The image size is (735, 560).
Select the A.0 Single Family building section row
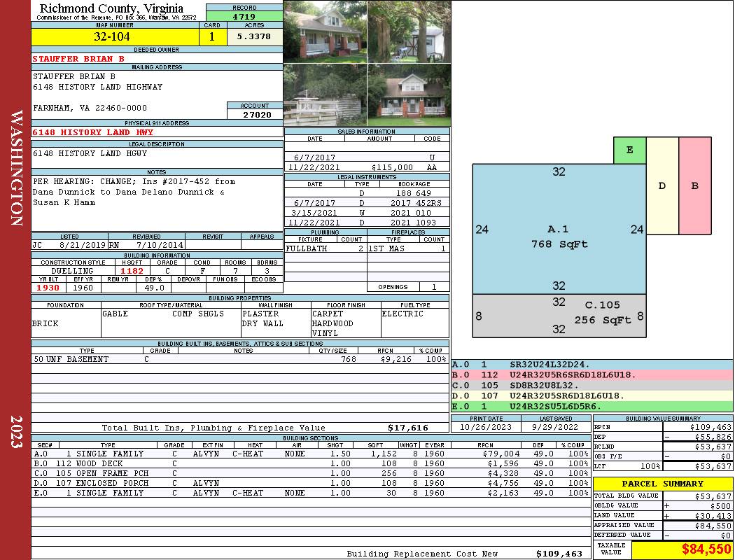click(308, 454)
